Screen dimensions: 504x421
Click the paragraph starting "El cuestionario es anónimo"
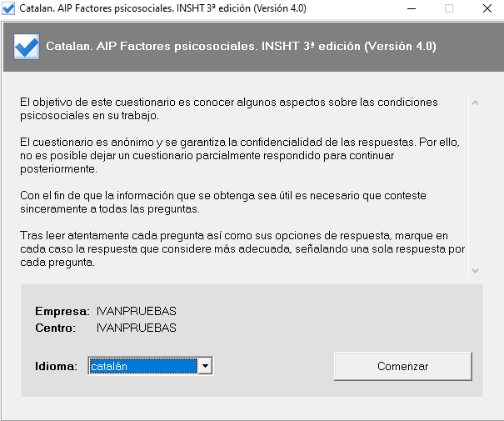click(239, 155)
